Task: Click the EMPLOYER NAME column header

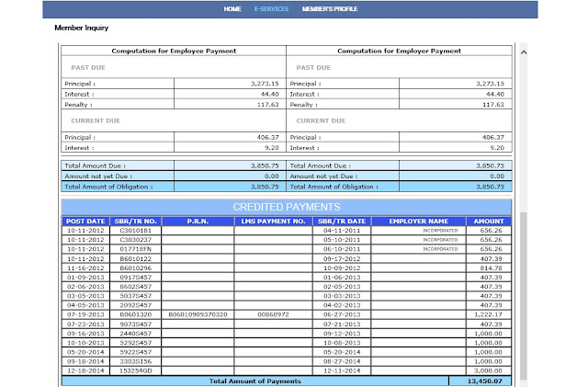Action: (x=419, y=222)
